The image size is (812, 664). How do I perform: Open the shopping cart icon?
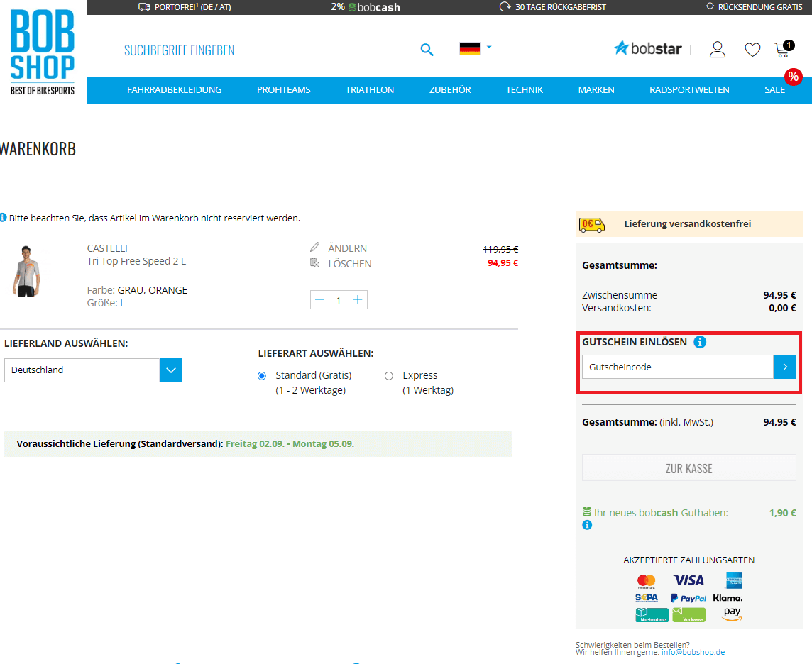click(783, 50)
